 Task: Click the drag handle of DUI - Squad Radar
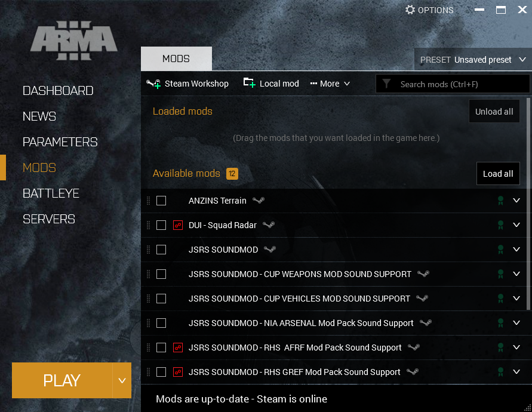coord(148,225)
